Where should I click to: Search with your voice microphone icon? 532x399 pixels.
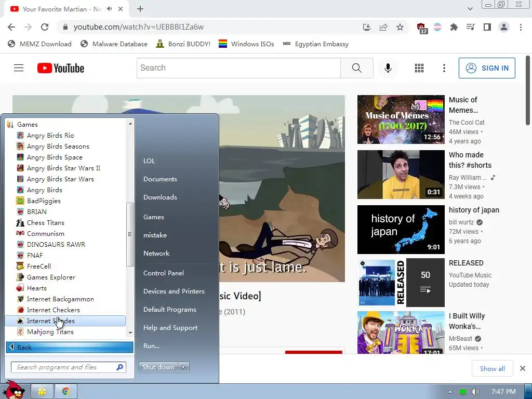388,68
